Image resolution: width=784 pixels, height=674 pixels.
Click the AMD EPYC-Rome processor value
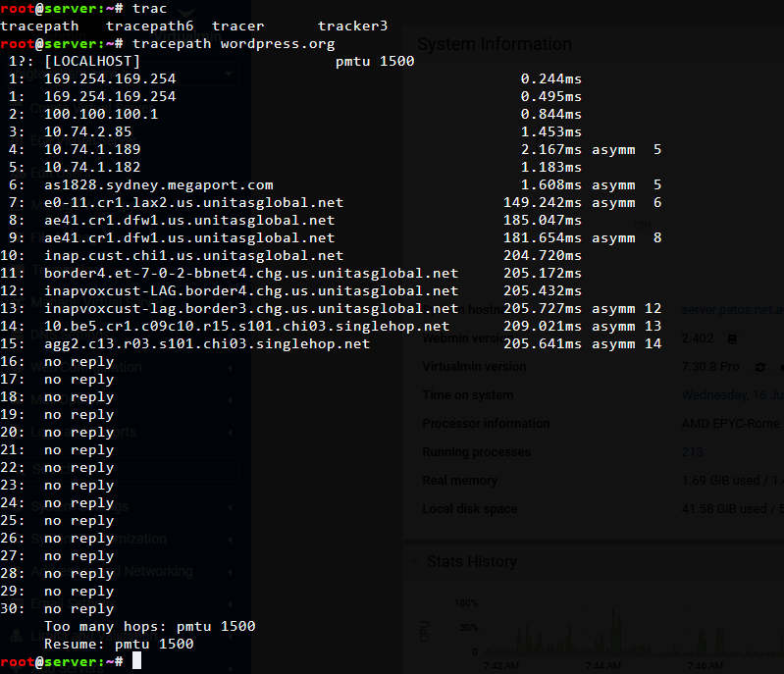click(x=730, y=424)
